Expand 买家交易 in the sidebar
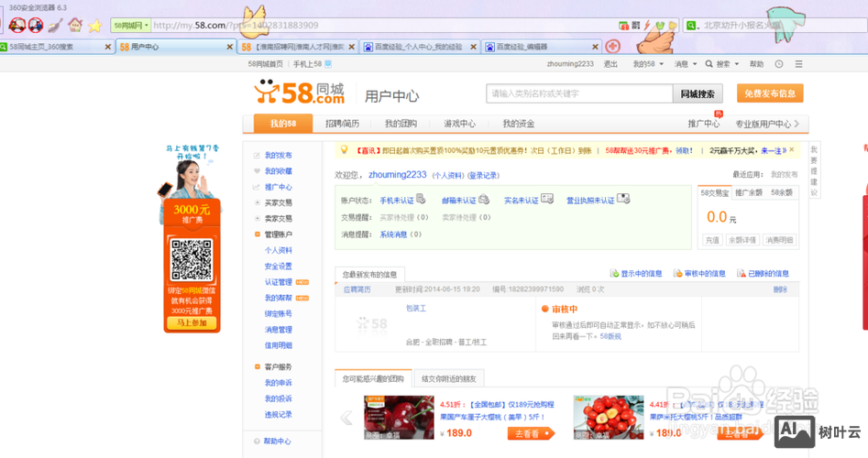868x458 pixels. point(257,203)
